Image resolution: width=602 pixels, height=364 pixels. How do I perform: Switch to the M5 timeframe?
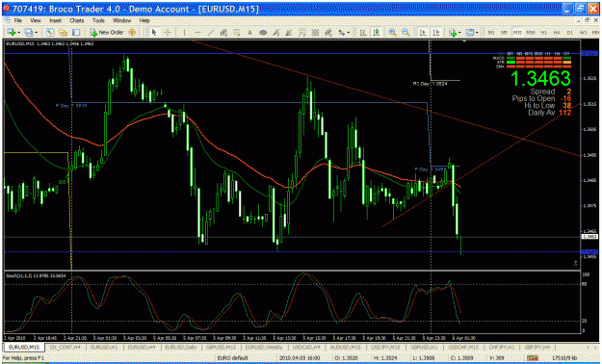click(x=505, y=33)
